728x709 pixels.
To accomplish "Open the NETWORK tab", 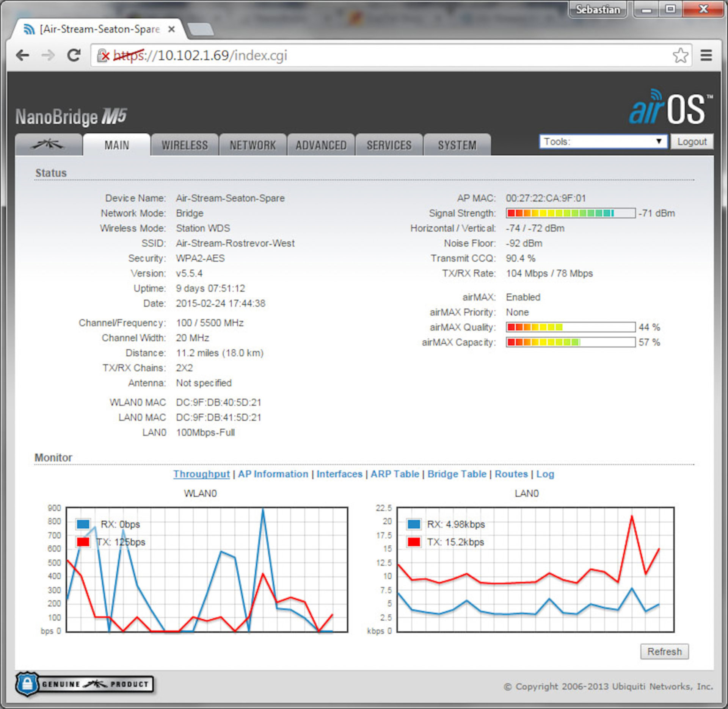I will point(253,145).
